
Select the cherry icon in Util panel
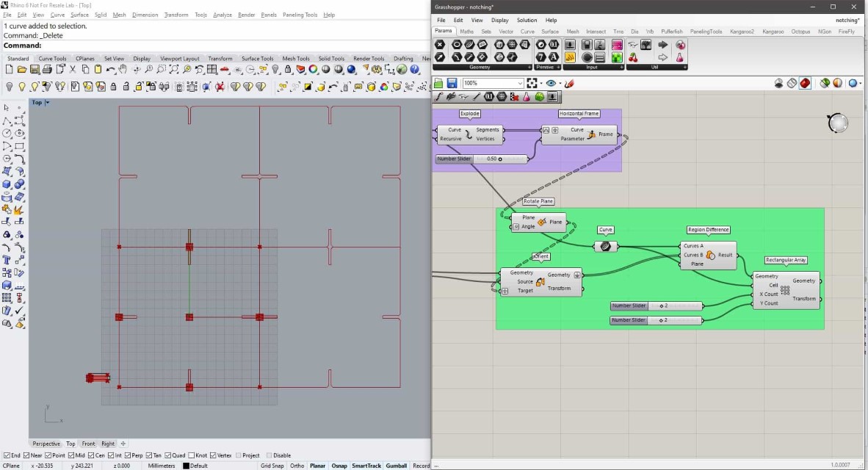tap(633, 57)
